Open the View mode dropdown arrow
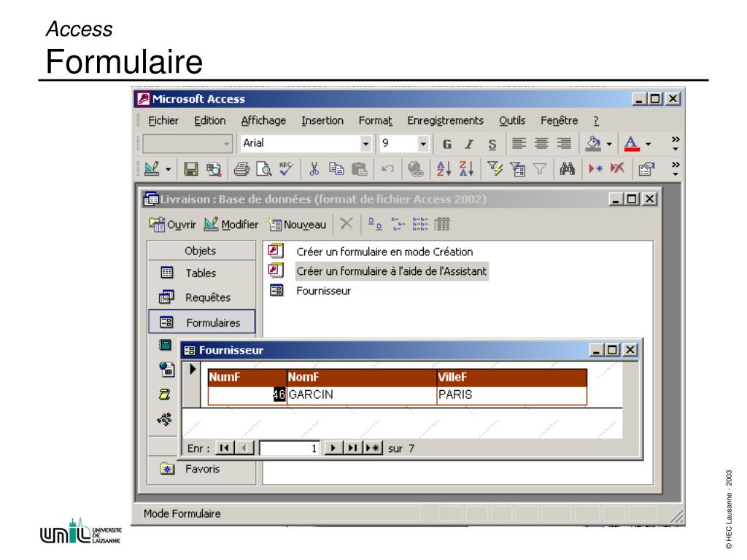This screenshot has height=560, width=747. (169, 169)
